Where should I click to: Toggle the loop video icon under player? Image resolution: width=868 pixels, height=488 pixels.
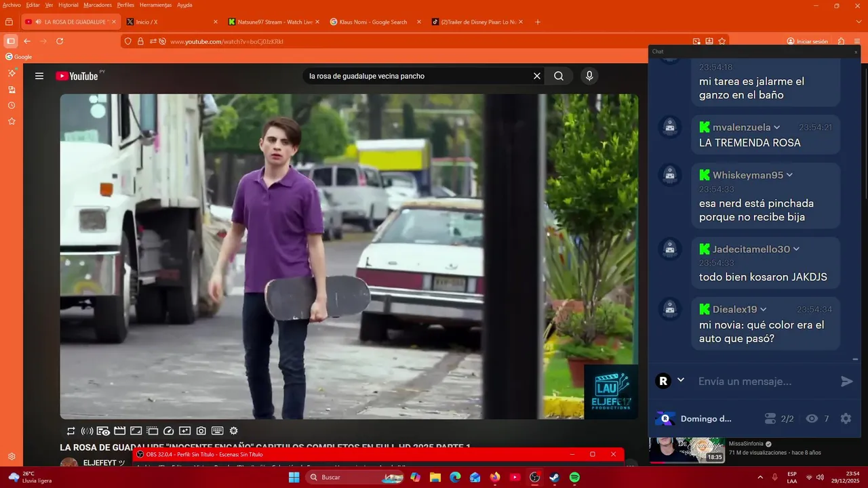click(71, 430)
